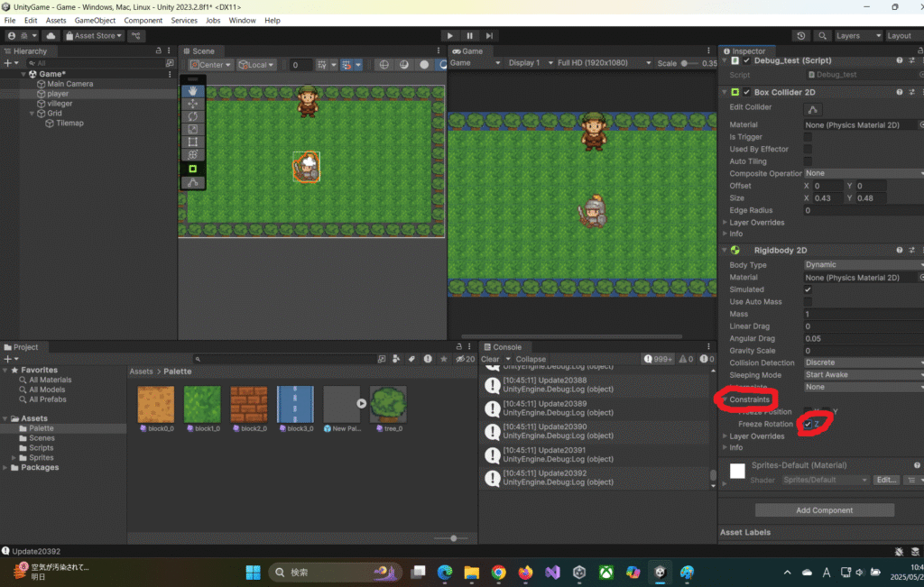
Task: Click the grid visibility icon in Scene toolbar
Action: coord(322,65)
